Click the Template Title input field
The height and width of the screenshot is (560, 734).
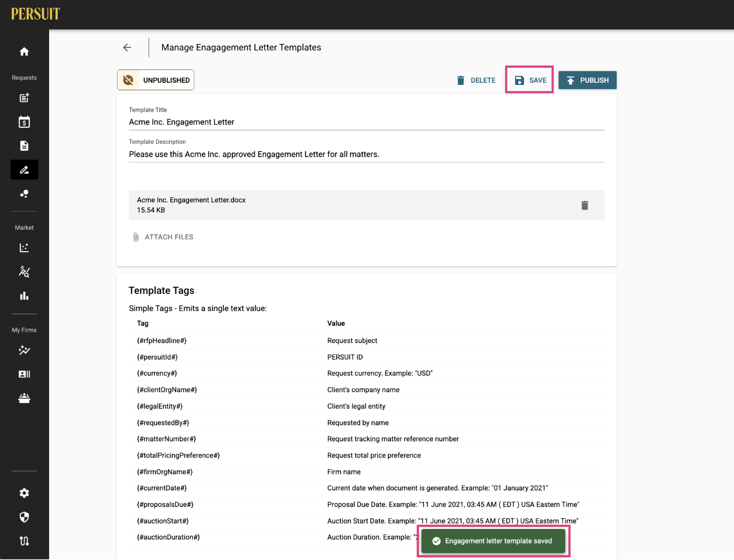pyautogui.click(x=366, y=122)
